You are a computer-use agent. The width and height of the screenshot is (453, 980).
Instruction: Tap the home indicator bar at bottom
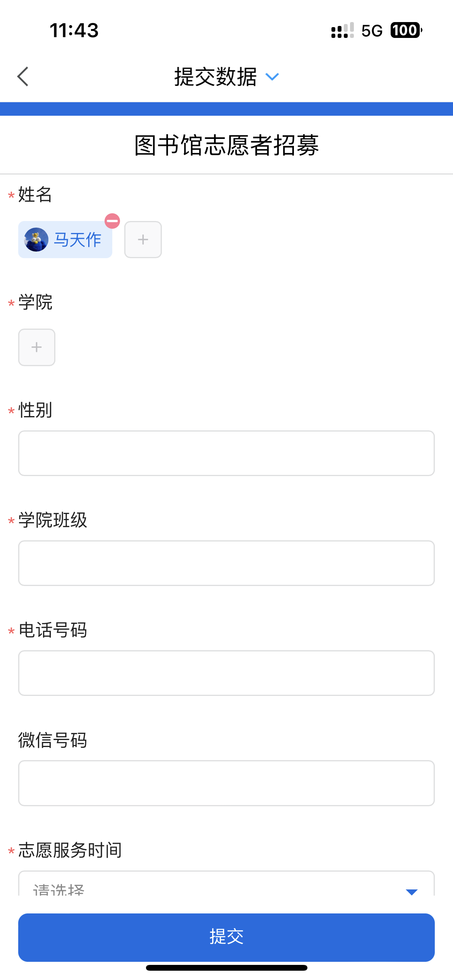(x=226, y=968)
